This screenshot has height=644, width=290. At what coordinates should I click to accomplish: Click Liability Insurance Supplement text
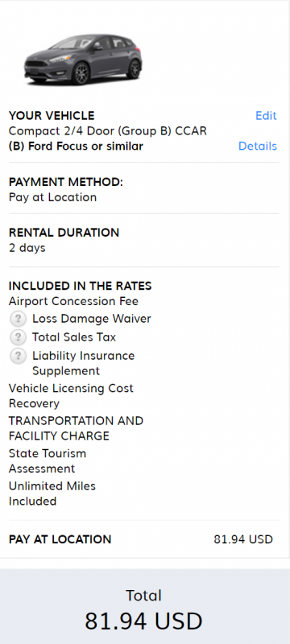click(84, 363)
